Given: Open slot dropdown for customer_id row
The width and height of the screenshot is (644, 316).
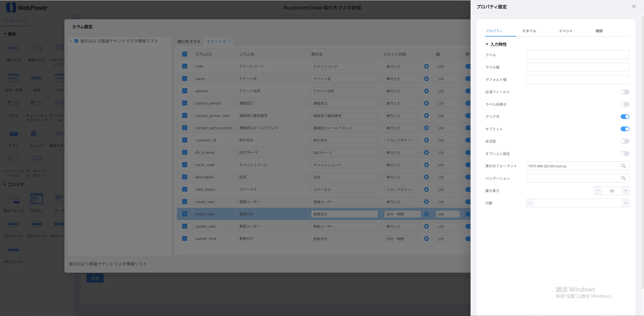Looking at the screenshot, I should coord(402,140).
